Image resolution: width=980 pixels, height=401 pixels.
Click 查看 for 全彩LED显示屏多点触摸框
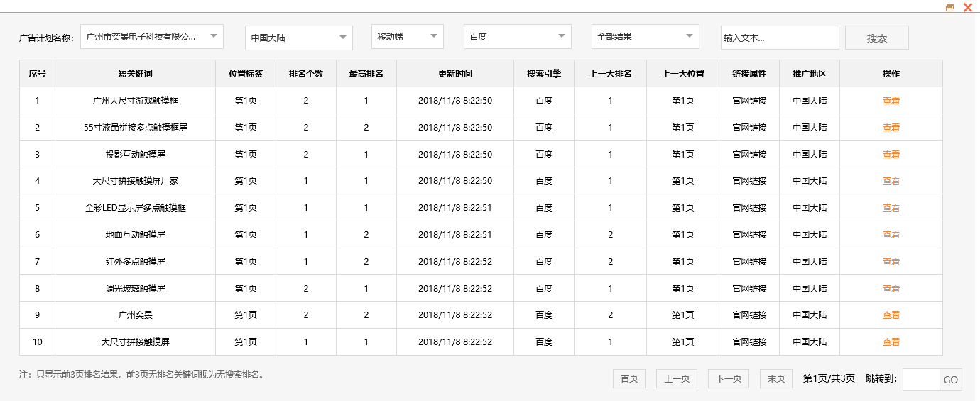coord(891,208)
